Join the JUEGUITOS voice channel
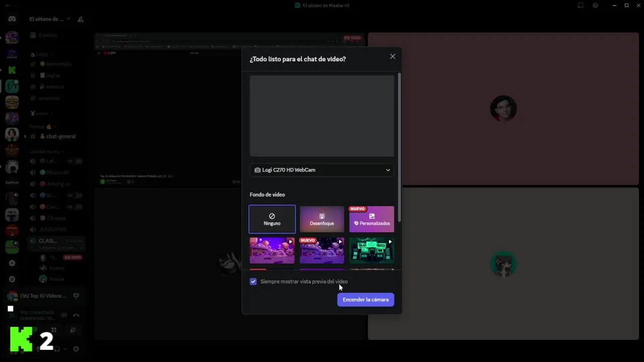This screenshot has width=644, height=362. point(56,229)
